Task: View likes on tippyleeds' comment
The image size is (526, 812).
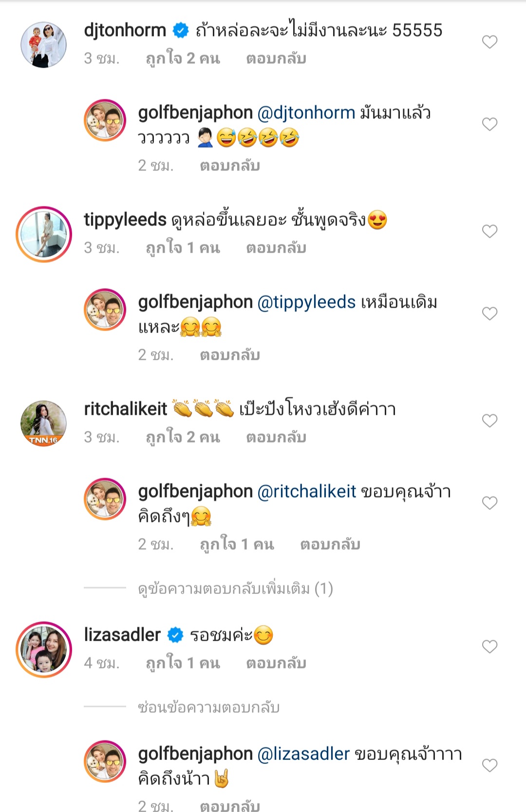Action: 183,248
